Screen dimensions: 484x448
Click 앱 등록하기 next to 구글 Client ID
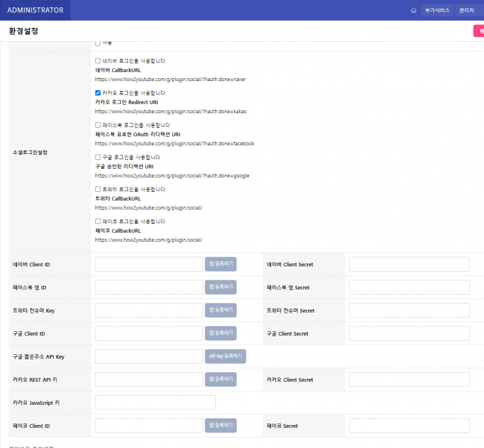220,333
